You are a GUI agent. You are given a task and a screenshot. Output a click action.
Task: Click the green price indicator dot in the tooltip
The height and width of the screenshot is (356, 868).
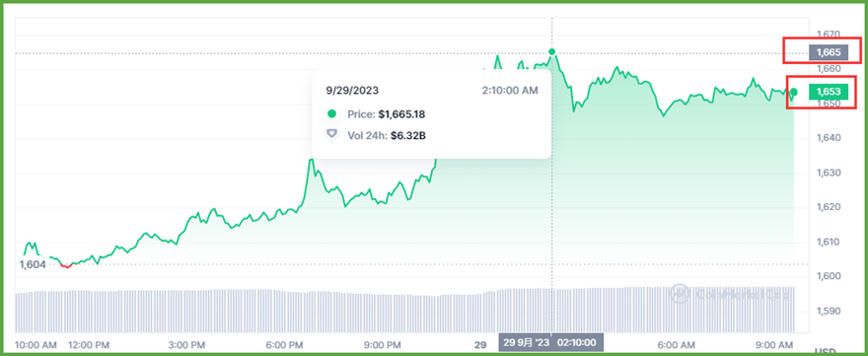(x=331, y=114)
